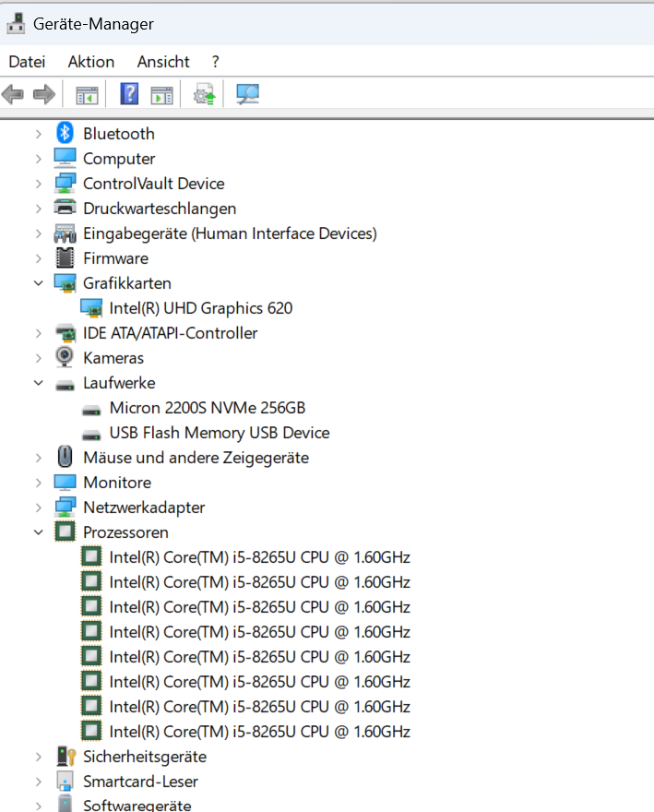This screenshot has height=812, width=654.
Task: Click the Laufwerke drive icon
Action: (65, 385)
